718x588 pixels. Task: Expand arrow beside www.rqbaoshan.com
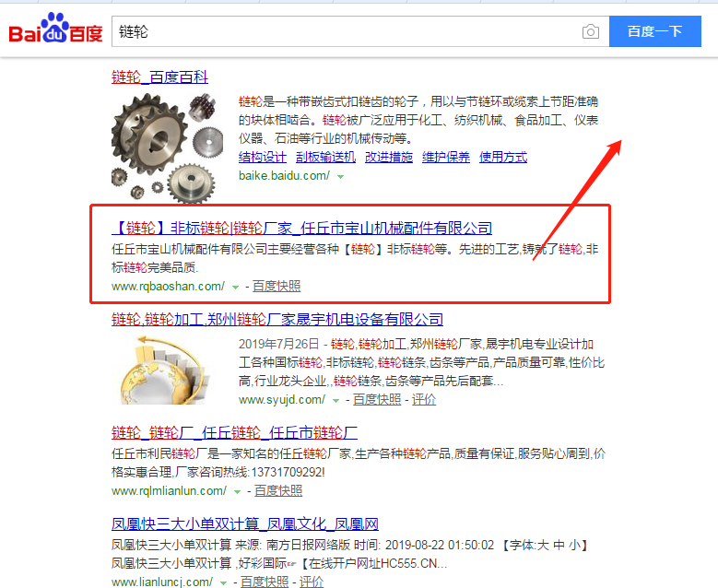[x=235, y=288]
